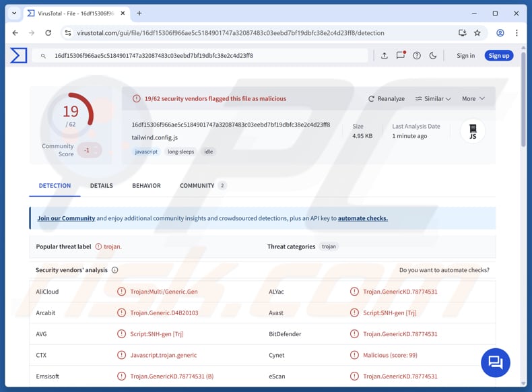Screen dimensions: 532x392
Task: Click the Reanalyze button
Action: 387,99
